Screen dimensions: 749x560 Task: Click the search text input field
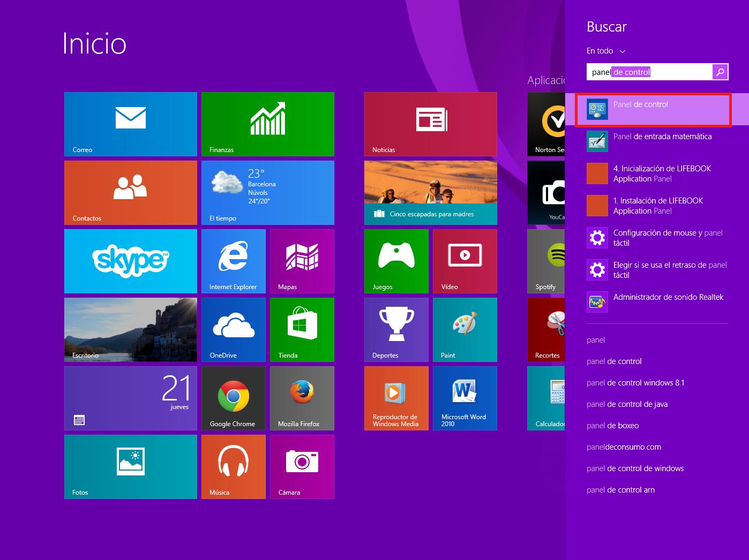[x=649, y=72]
